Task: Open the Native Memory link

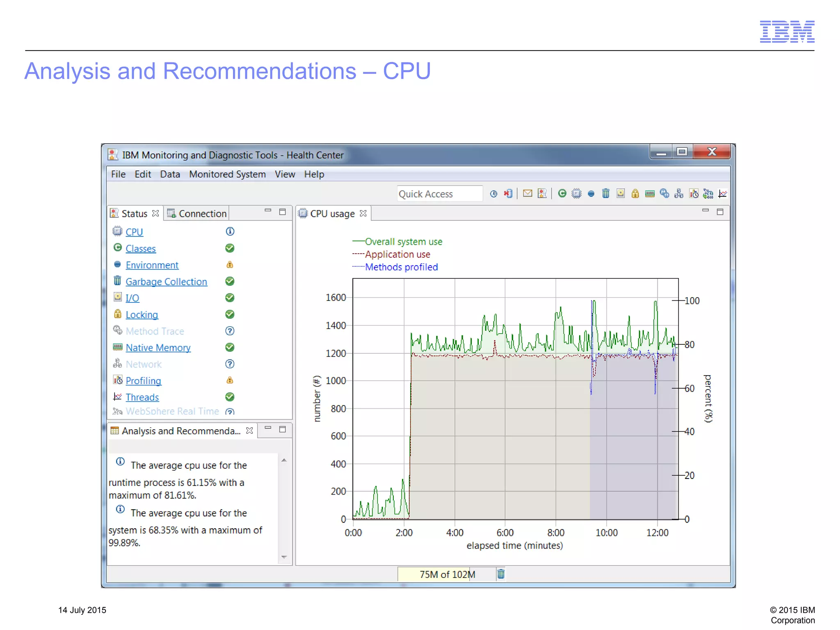Action: (x=158, y=348)
